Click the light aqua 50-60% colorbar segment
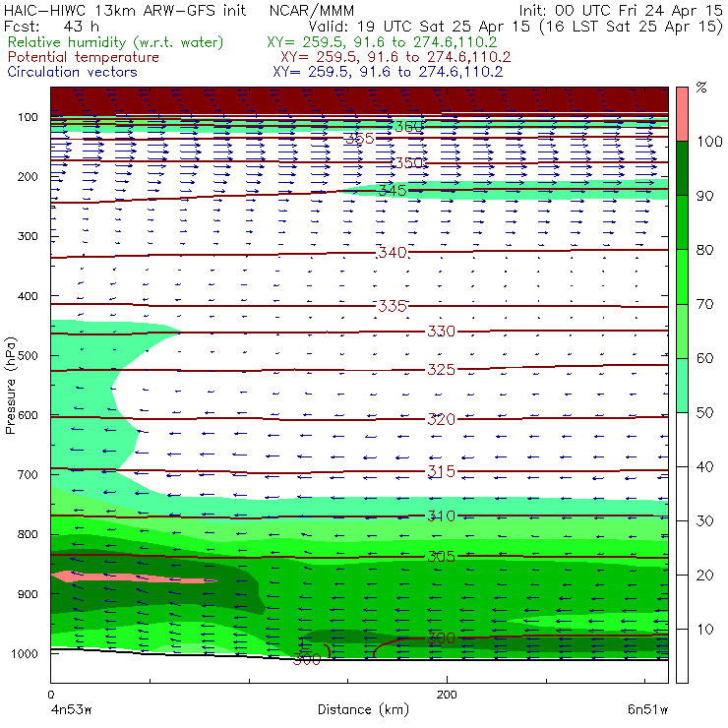Image resolution: width=728 pixels, height=728 pixels. (682, 385)
